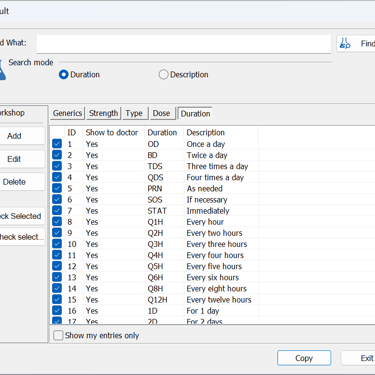Enable Show my entries only checkbox
375x375 pixels.
tap(58, 335)
